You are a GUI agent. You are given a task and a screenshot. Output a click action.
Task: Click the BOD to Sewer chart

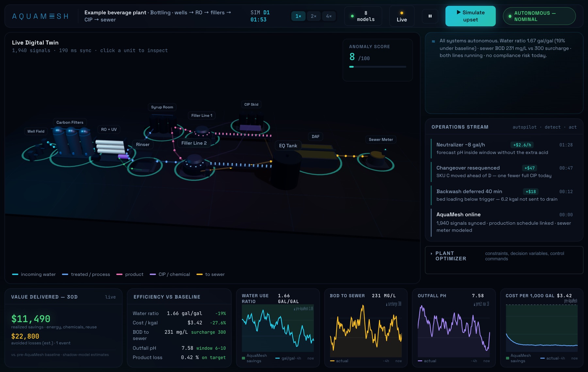[x=366, y=329]
